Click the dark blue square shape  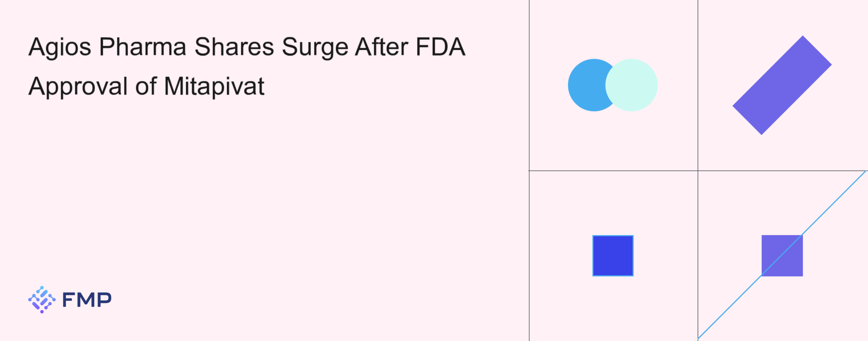point(613,256)
